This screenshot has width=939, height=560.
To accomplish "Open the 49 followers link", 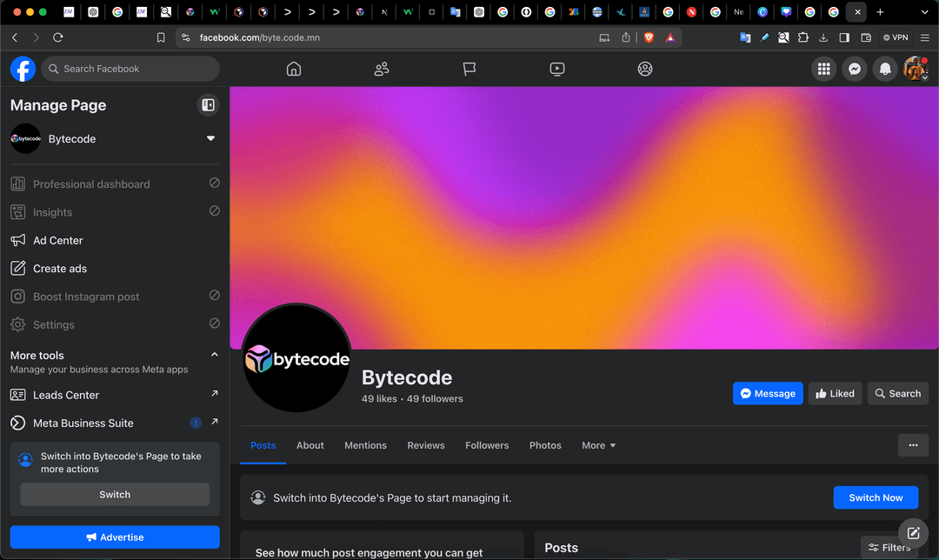I will pyautogui.click(x=435, y=399).
